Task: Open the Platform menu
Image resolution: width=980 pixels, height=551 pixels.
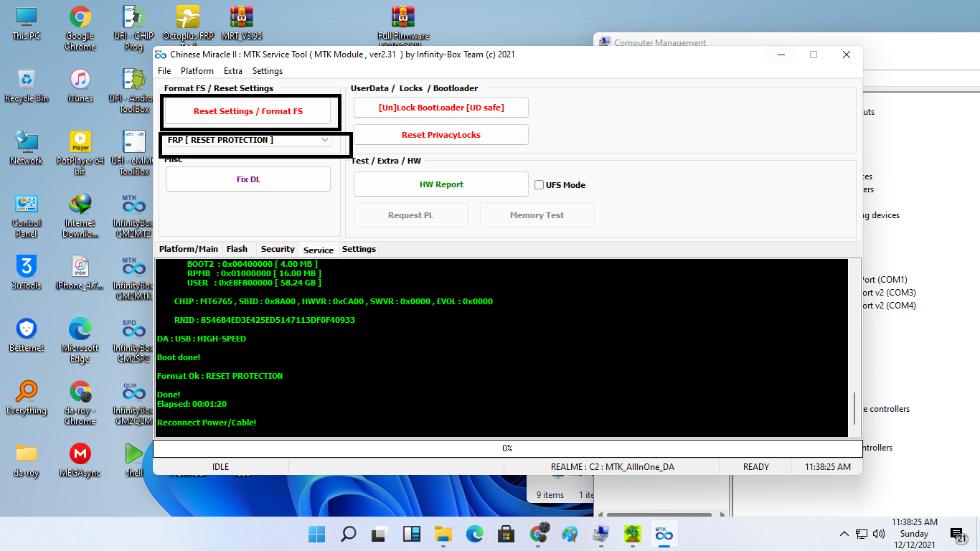Action: [x=197, y=71]
